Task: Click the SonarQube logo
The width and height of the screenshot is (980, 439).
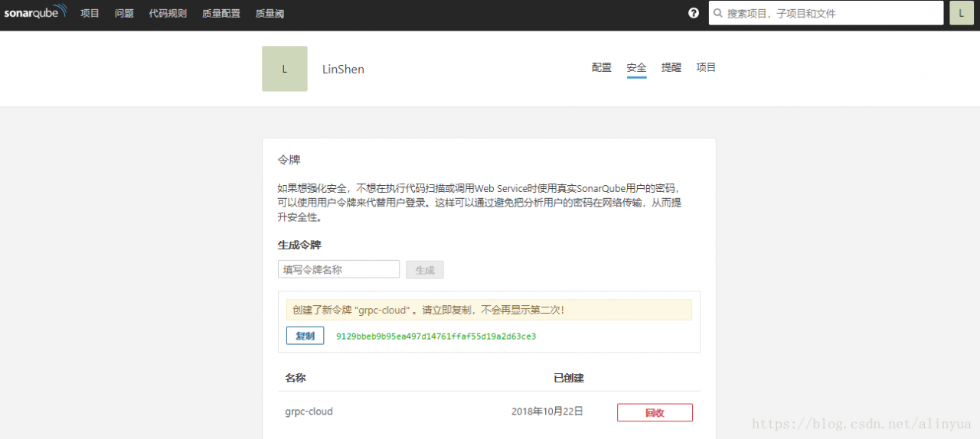Action: point(36,11)
